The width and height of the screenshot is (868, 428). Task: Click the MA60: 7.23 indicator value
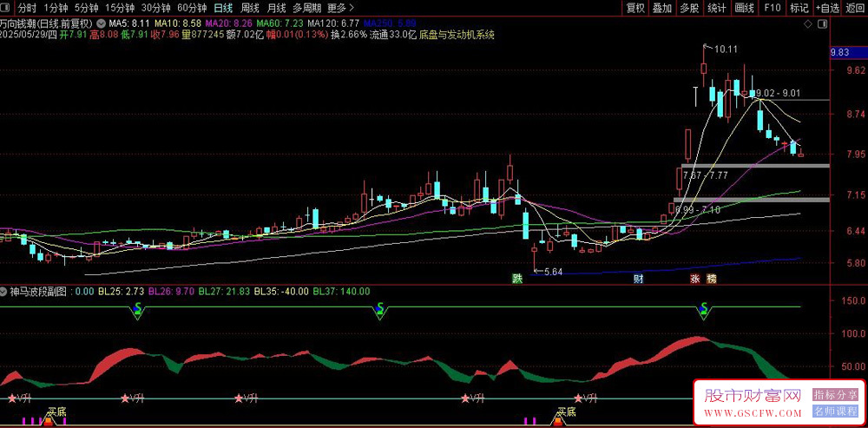point(280,23)
